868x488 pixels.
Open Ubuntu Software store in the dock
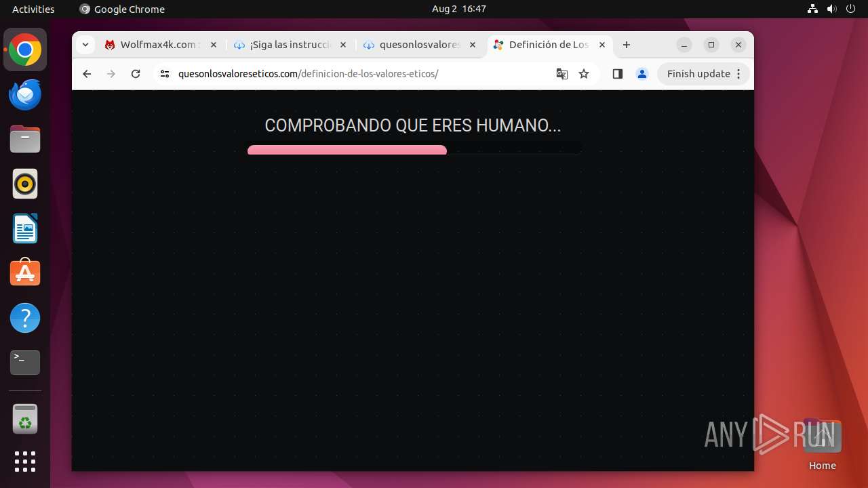(x=25, y=273)
